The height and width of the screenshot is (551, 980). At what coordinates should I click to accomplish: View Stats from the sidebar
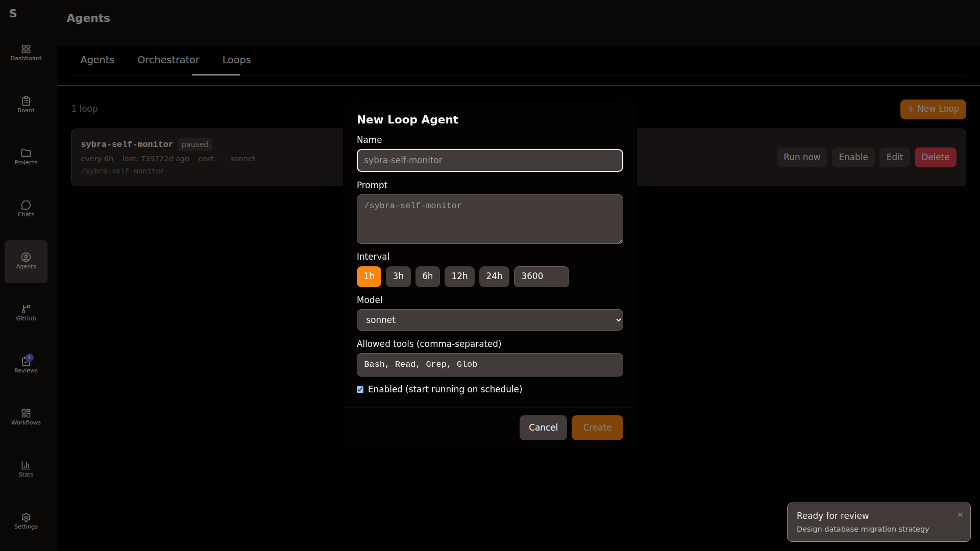[26, 469]
